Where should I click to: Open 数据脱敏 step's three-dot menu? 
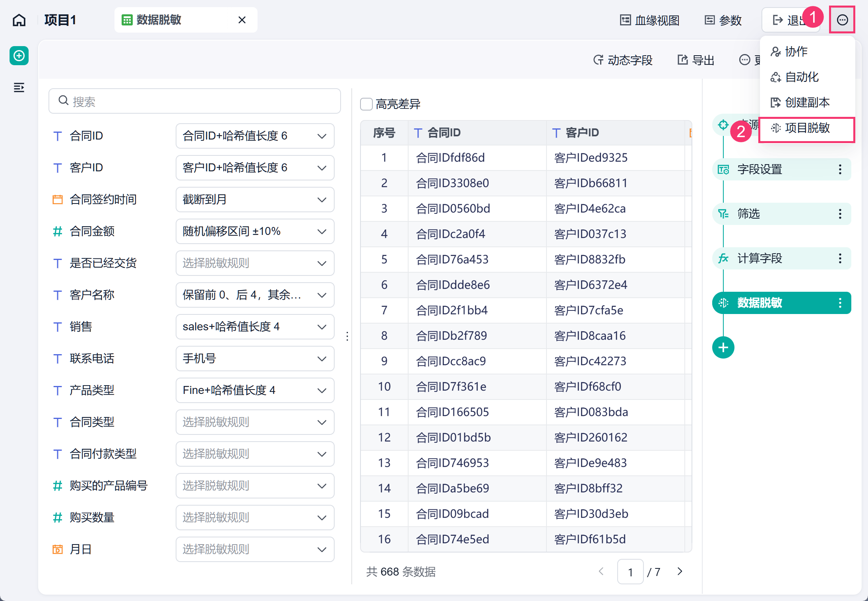coord(840,303)
